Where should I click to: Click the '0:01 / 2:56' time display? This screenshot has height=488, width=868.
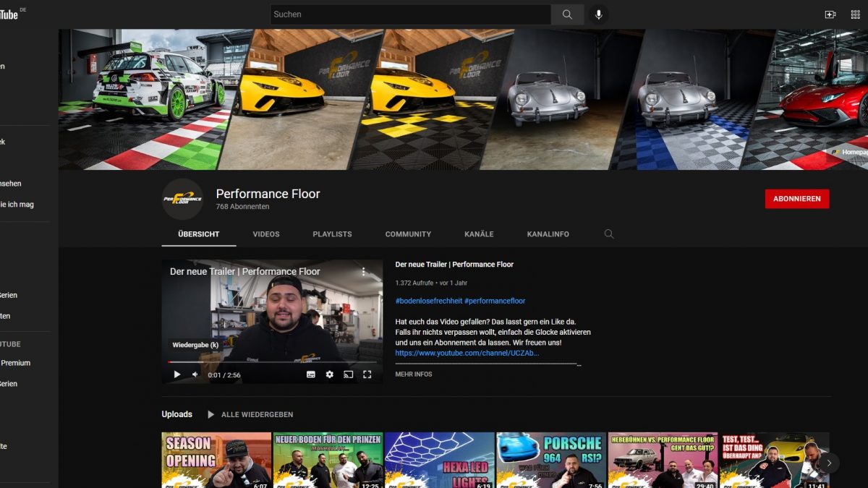pos(224,375)
